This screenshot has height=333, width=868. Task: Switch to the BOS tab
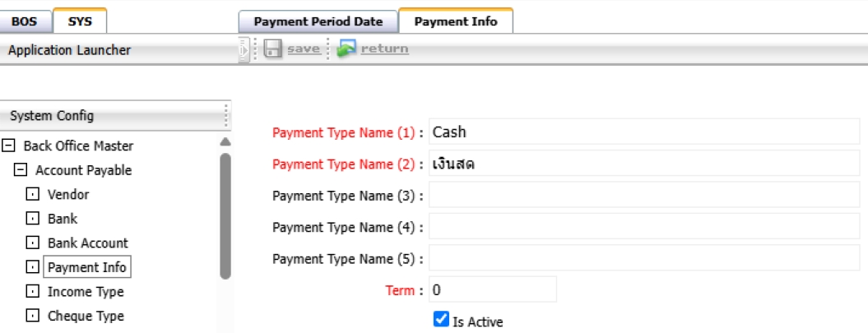(24, 22)
